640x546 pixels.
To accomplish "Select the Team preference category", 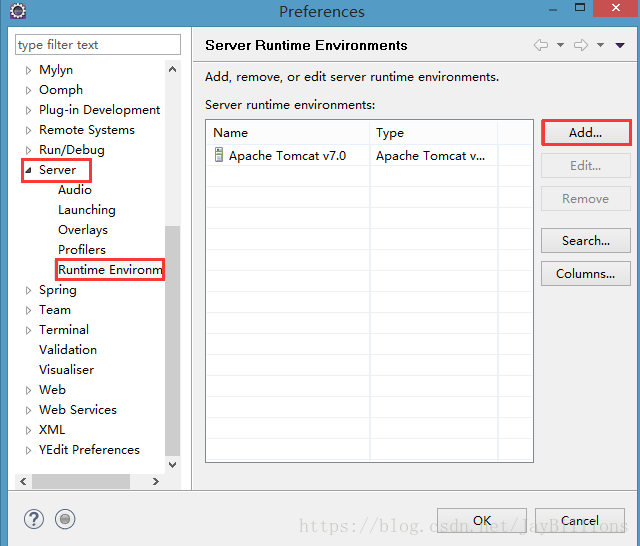I will click(55, 310).
